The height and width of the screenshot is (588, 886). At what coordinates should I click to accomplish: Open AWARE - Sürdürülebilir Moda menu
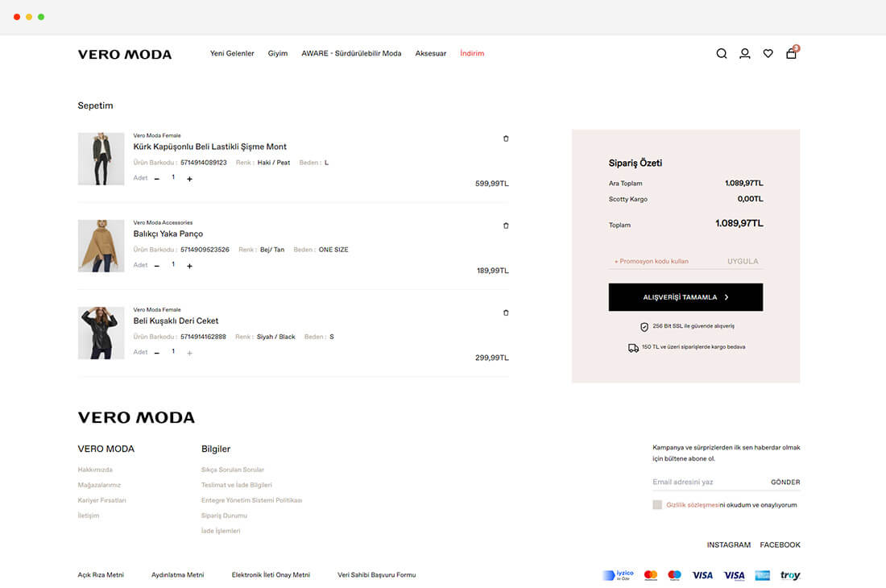coord(351,54)
